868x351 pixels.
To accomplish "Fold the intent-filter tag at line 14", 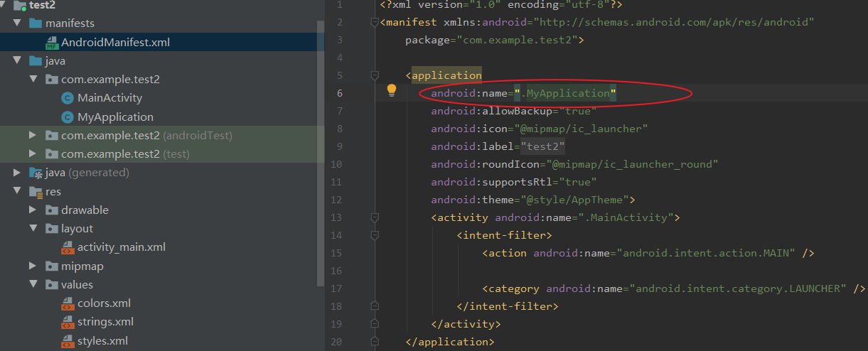I will pyautogui.click(x=375, y=235).
